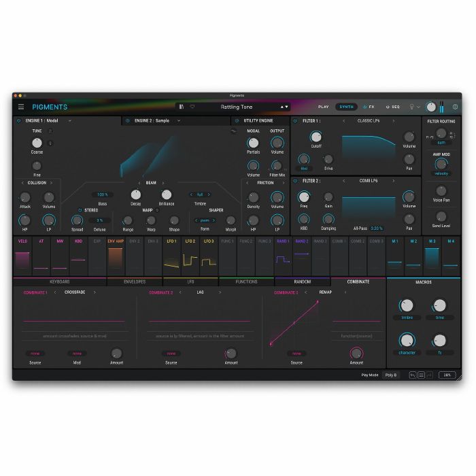Viewport: 476px width, 476px height.
Task: Expand Engine 2 Sample type dropdown
Action: (179, 121)
